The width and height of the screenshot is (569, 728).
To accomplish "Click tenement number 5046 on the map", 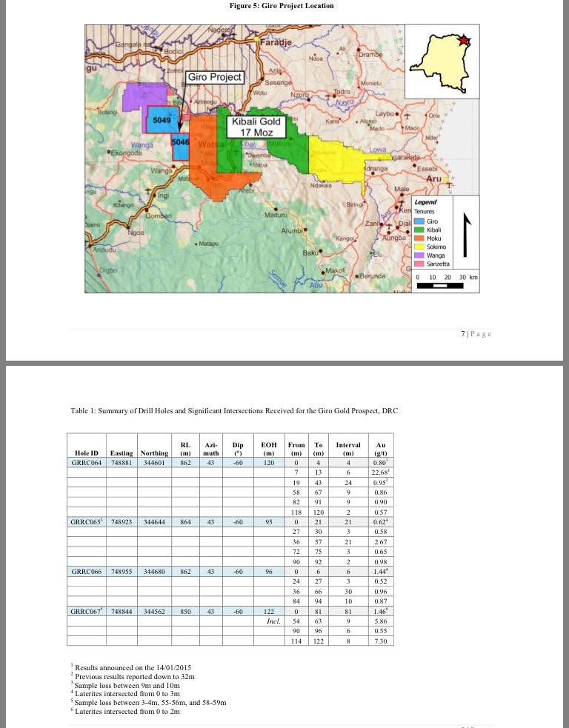I will click(181, 141).
